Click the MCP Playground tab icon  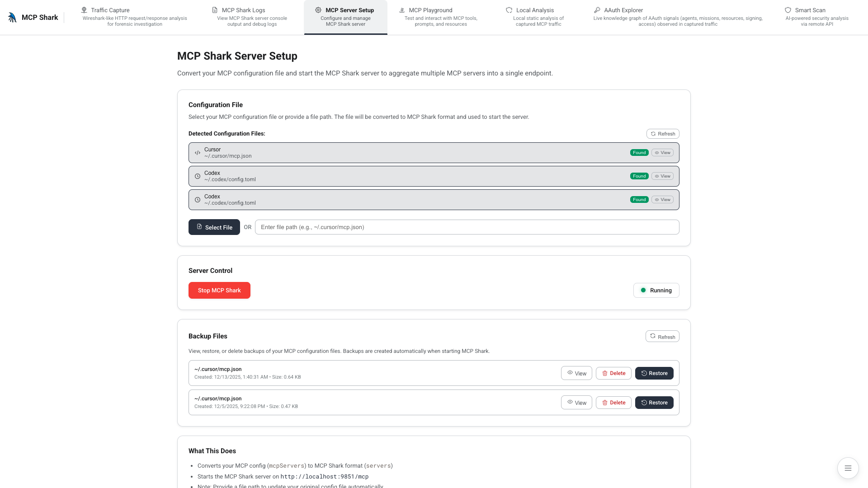402,10
